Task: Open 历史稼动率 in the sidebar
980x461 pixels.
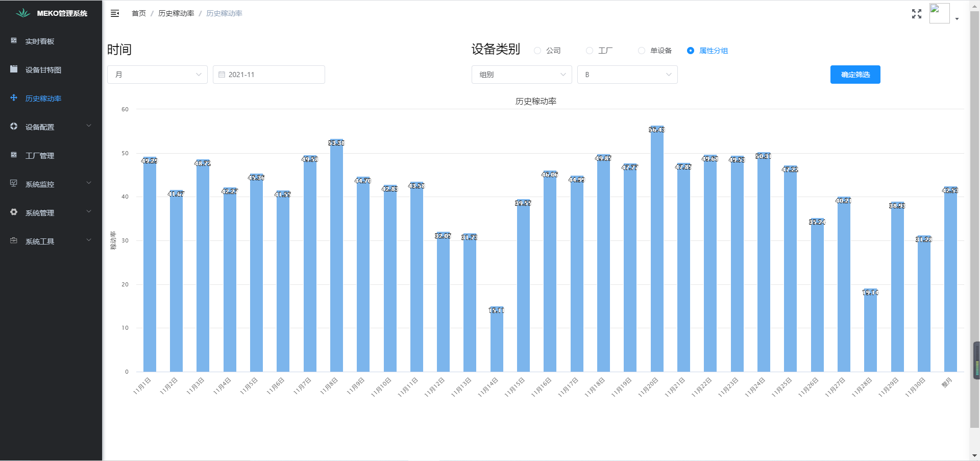Action: pyautogui.click(x=43, y=99)
